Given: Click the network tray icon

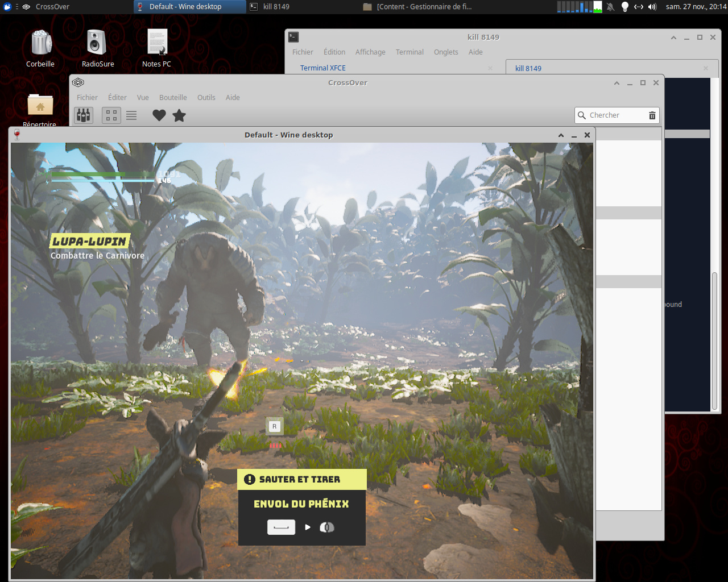Looking at the screenshot, I should click(639, 7).
